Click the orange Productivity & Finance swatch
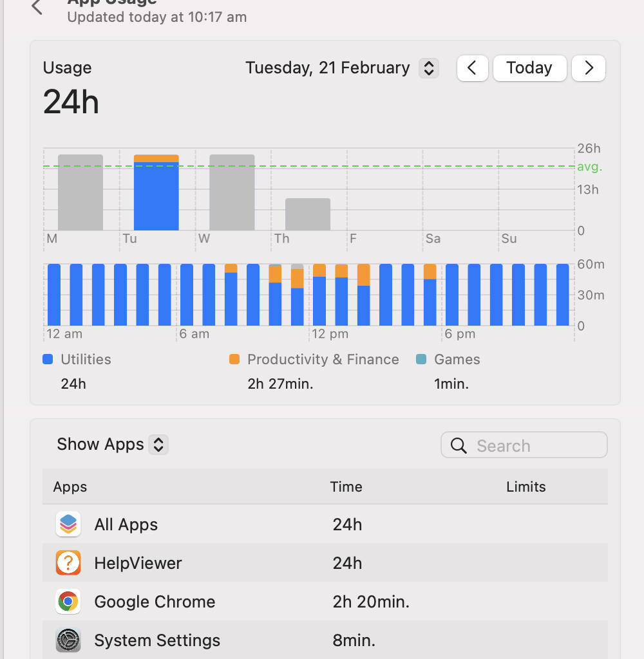 (x=233, y=359)
